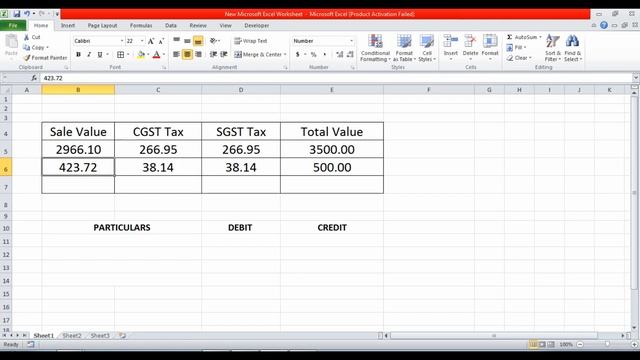Open the File tab
640x360 pixels.
[x=13, y=25]
